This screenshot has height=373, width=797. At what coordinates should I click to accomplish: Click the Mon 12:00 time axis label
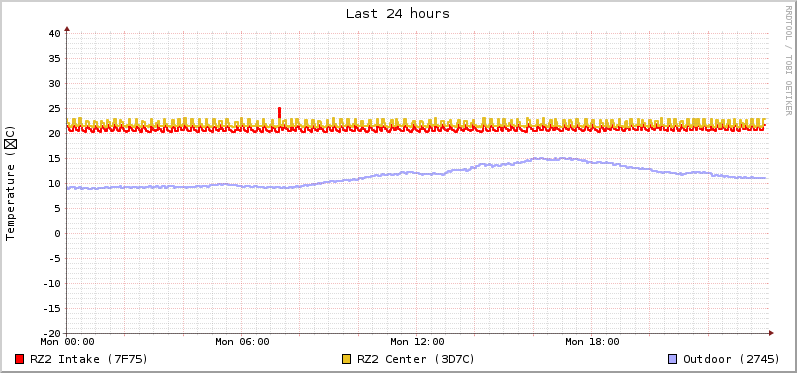(417, 342)
